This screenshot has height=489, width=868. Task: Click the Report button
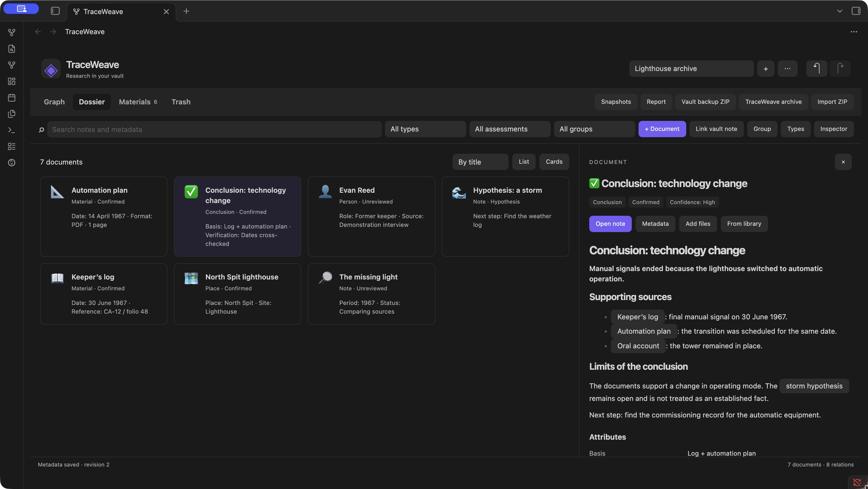click(x=656, y=102)
